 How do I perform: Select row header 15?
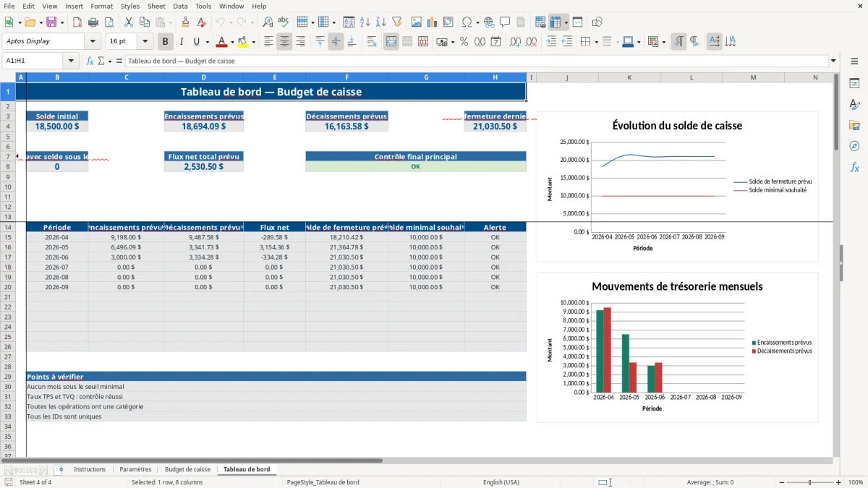tap(8, 237)
